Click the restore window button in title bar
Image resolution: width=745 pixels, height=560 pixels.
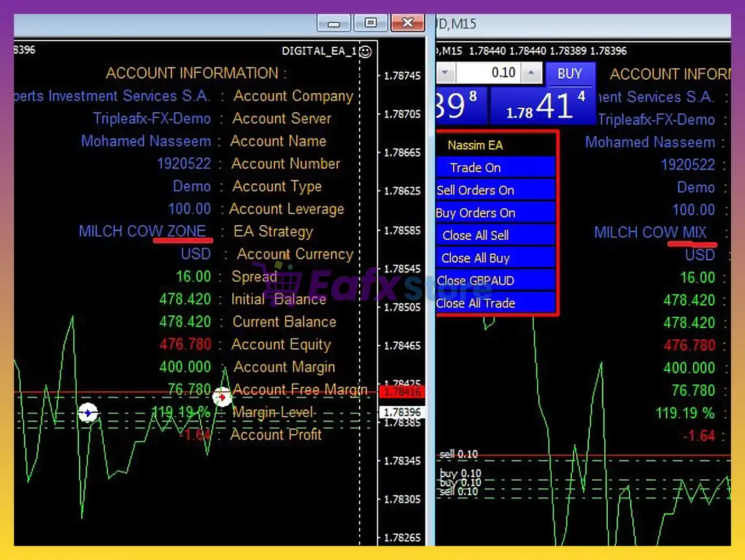coord(370,23)
